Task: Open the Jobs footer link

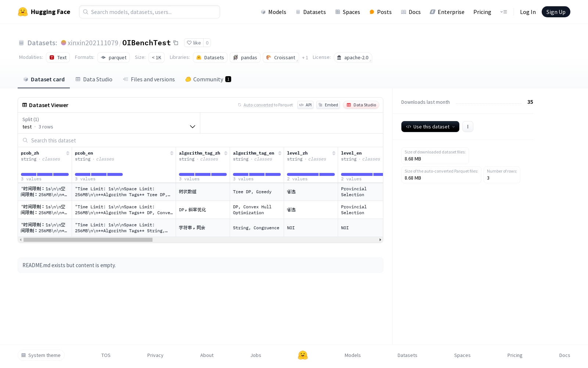Action: [256, 355]
